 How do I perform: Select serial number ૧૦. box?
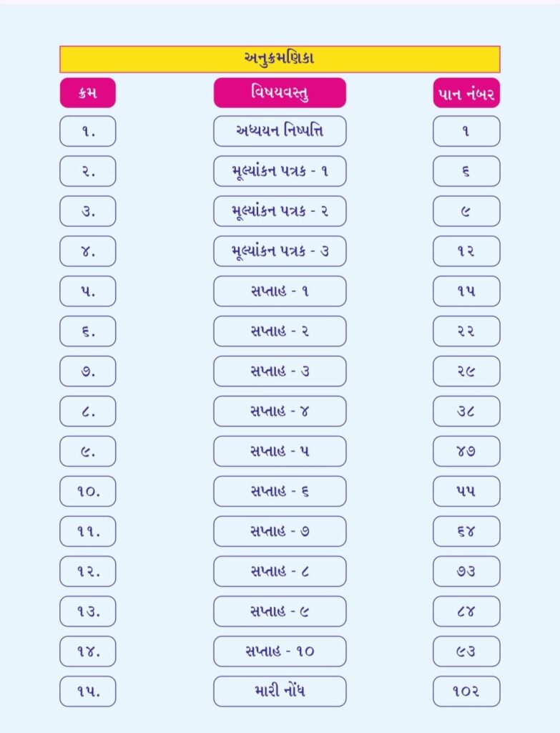(87, 491)
